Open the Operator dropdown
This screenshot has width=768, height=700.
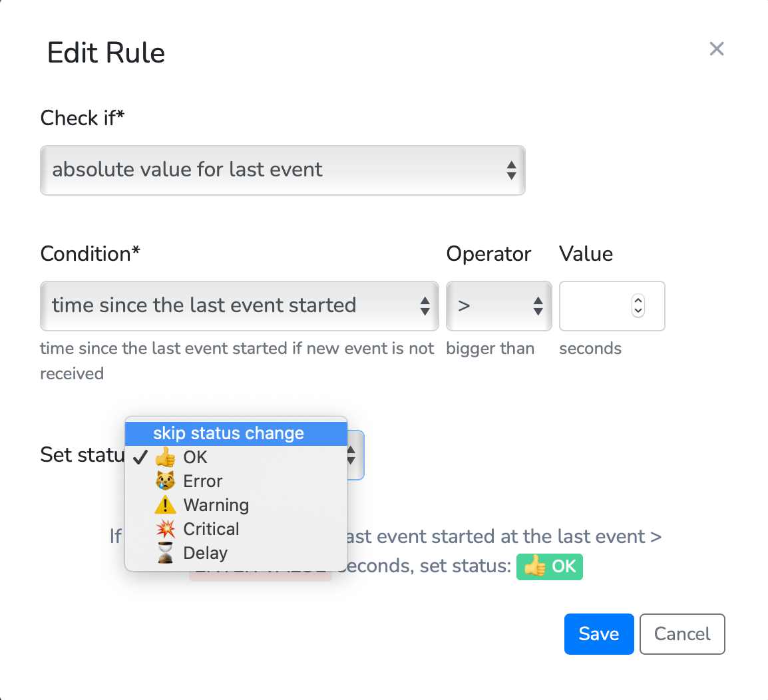coord(498,305)
